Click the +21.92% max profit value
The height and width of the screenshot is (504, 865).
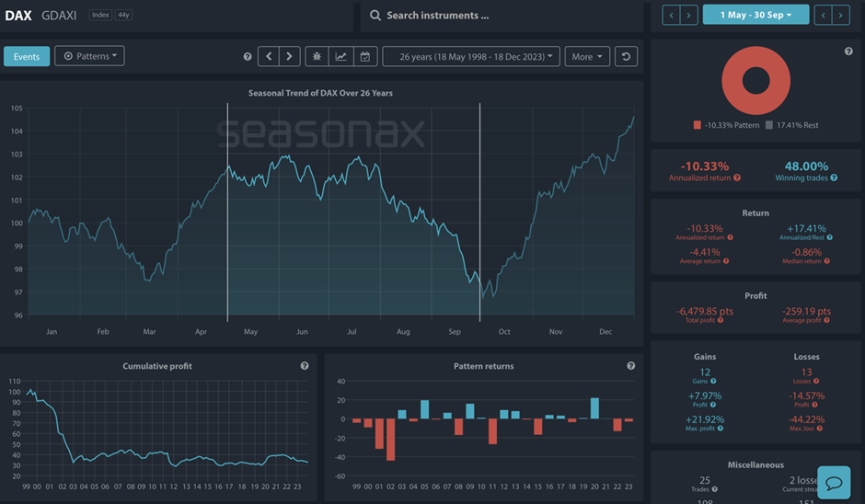pos(705,419)
